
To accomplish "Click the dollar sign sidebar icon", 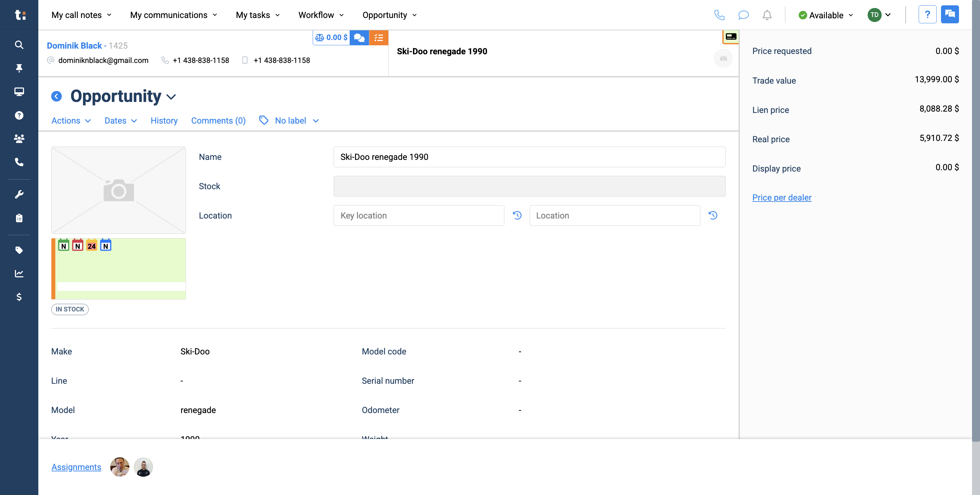I will tap(19, 296).
